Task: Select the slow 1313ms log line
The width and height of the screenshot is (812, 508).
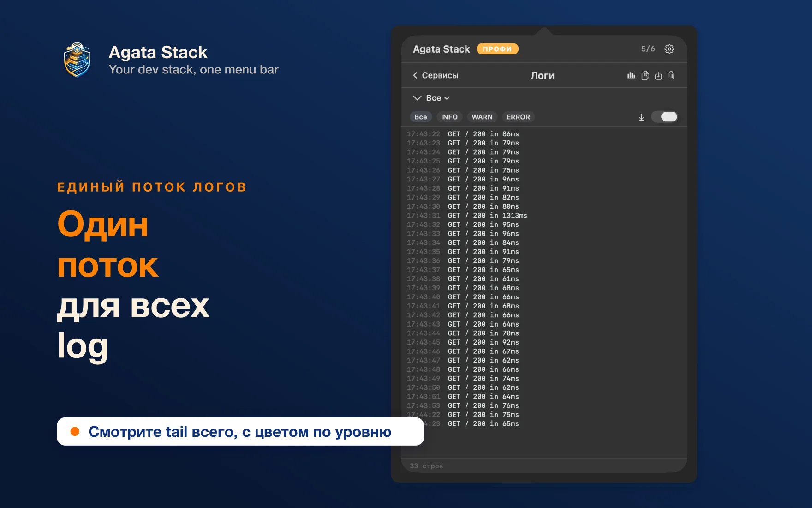Action: point(467,215)
